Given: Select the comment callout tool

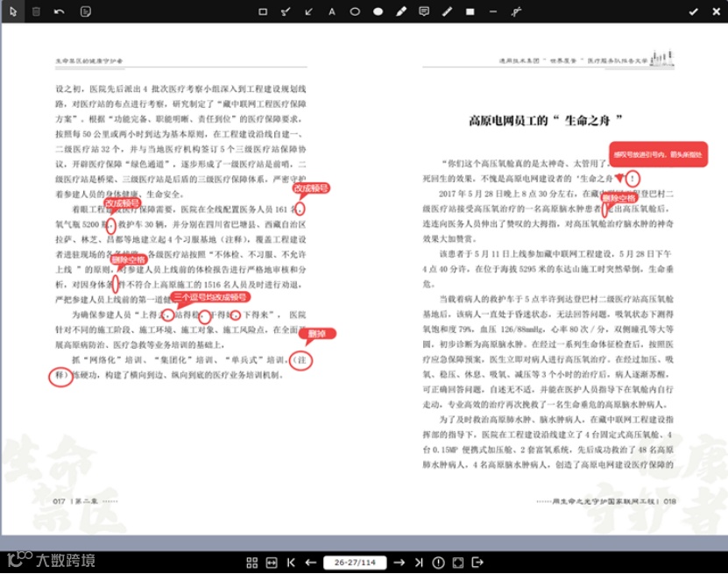Looking at the screenshot, I should 424,11.
